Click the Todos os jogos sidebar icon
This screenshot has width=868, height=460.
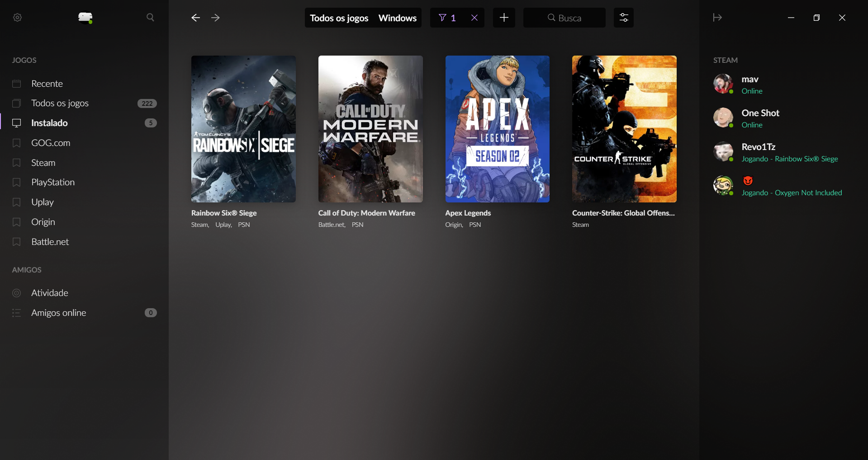pos(17,103)
